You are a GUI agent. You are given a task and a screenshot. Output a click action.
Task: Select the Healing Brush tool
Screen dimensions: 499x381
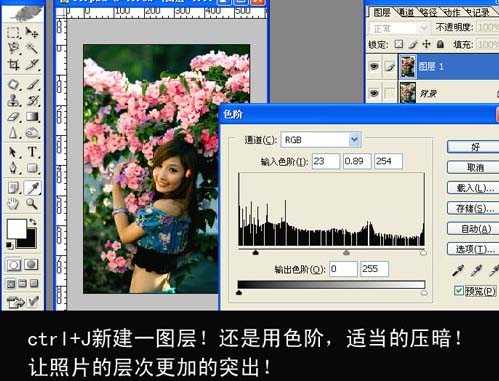click(14, 84)
